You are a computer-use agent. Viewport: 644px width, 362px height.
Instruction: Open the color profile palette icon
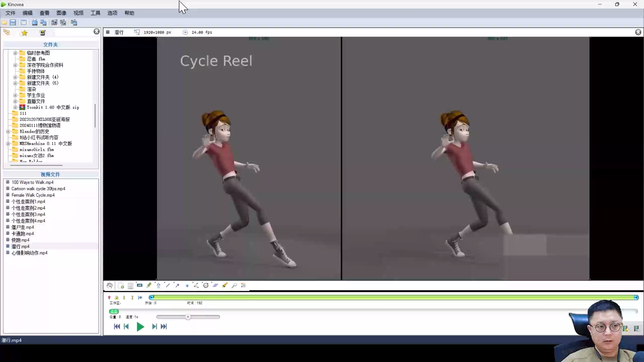pyautogui.click(x=243, y=285)
